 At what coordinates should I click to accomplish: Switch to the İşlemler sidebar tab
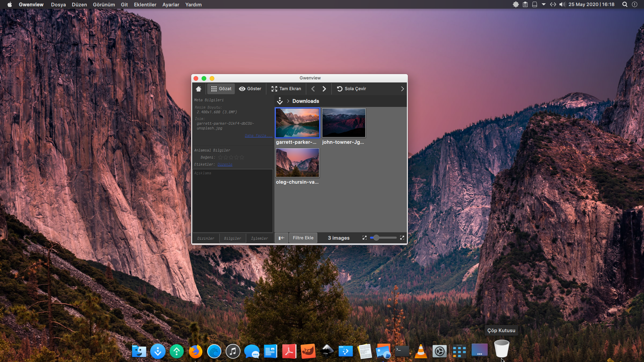pos(259,238)
